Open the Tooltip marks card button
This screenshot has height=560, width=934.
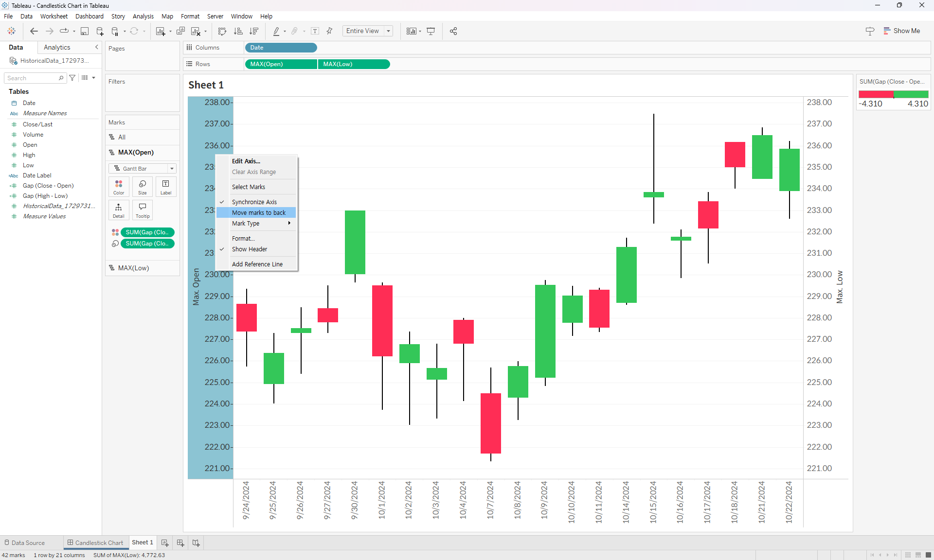coord(143,210)
